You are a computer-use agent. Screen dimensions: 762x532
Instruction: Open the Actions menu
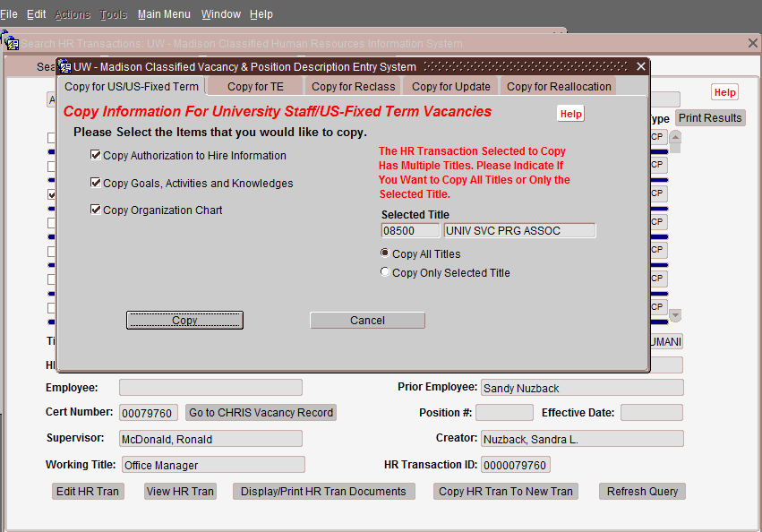tap(73, 14)
